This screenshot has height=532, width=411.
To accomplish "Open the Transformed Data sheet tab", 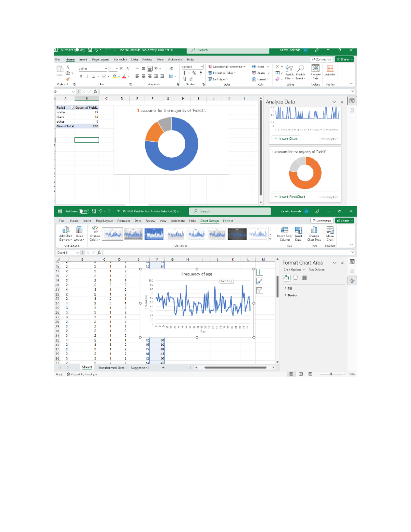I will coord(111,368).
